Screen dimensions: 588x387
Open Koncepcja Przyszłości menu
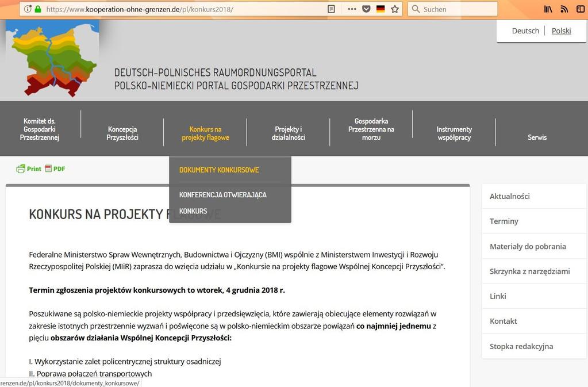pos(122,133)
